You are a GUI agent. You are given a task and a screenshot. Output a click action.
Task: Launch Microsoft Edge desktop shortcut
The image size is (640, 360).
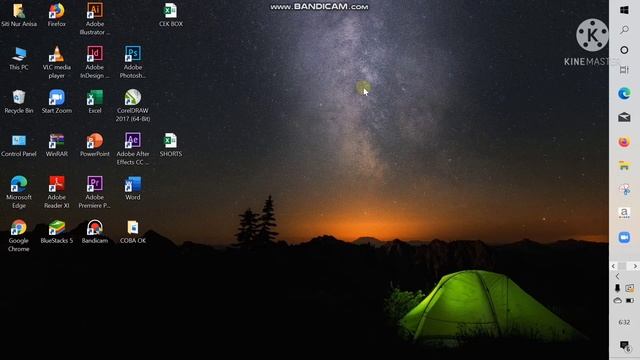coord(19,192)
